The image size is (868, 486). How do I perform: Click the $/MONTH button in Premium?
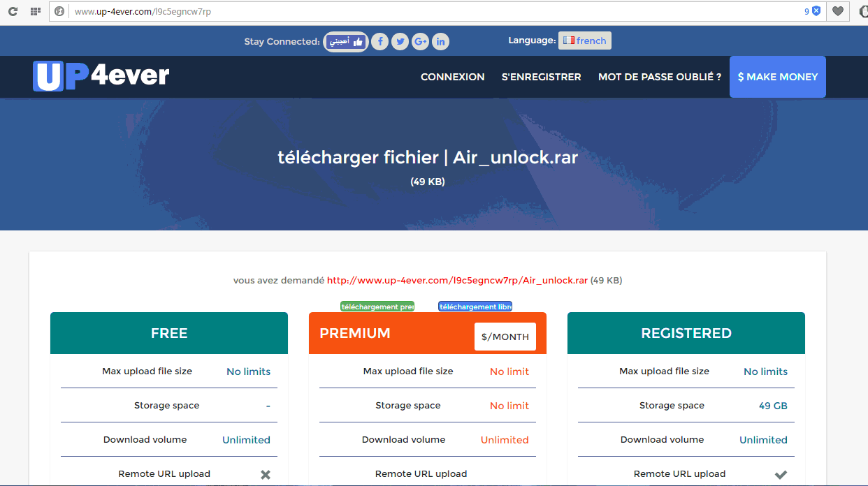(505, 337)
